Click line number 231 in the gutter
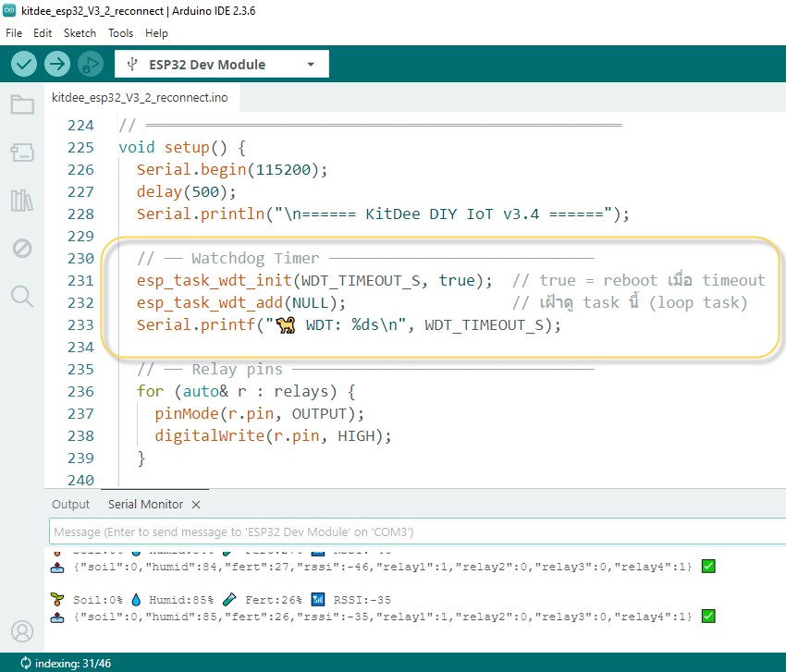This screenshot has width=786, height=672. [81, 280]
